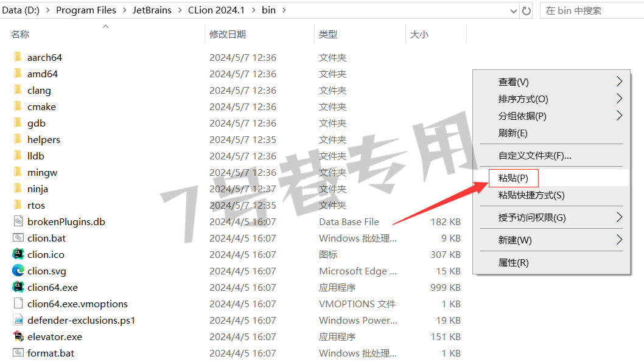Expand the chevron after Data (D:)
The width and height of the screenshot is (644, 362).
pos(47,10)
